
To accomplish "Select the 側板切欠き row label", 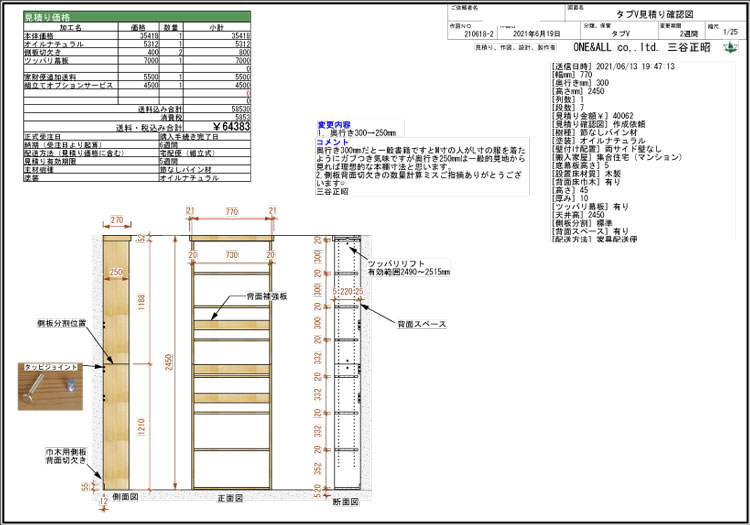I will pos(43,52).
